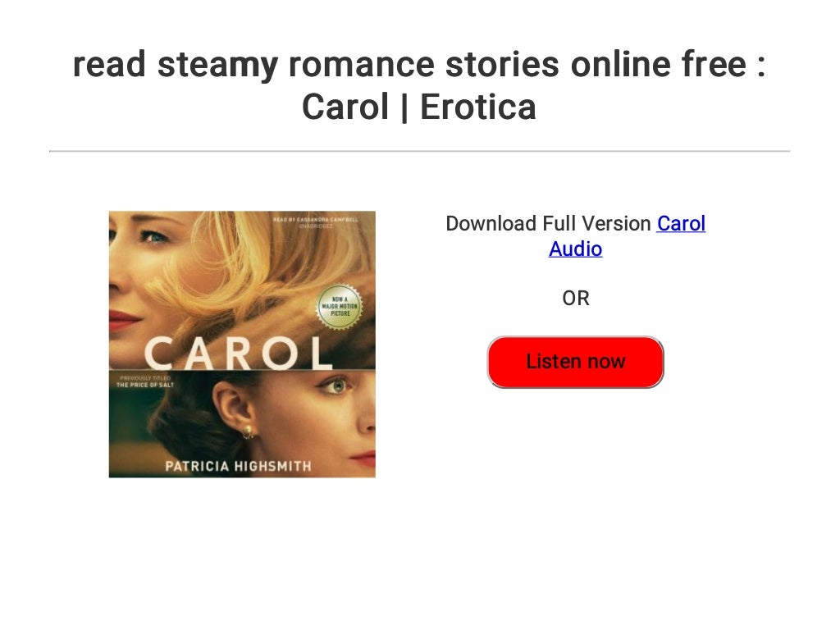Follow the underlined "Audio" link text
The width and height of the screenshot is (840, 630).
575,249
